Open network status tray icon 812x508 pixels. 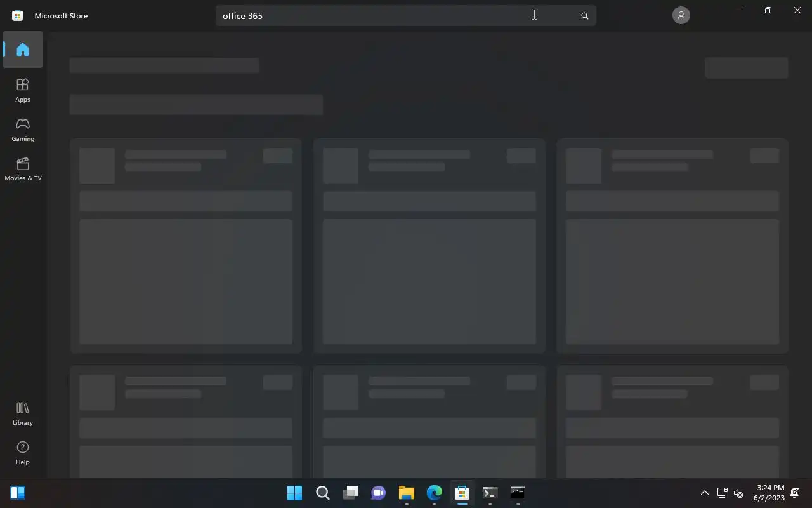pos(722,493)
